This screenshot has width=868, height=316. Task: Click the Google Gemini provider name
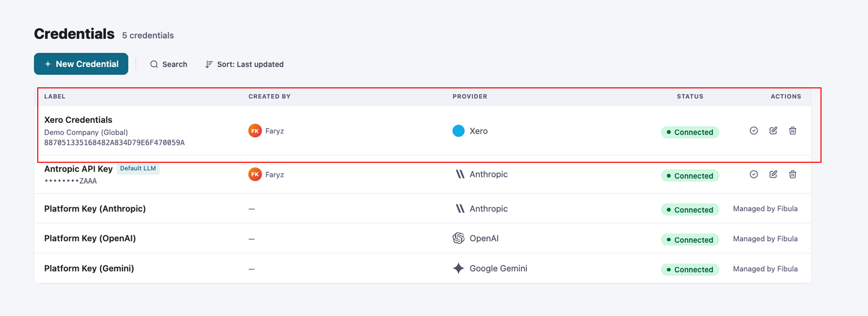tap(498, 269)
